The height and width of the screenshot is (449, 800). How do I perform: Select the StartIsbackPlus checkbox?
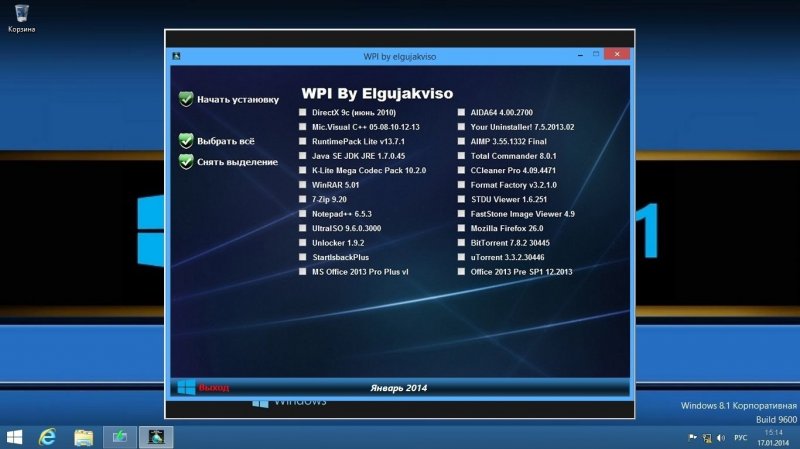click(303, 257)
